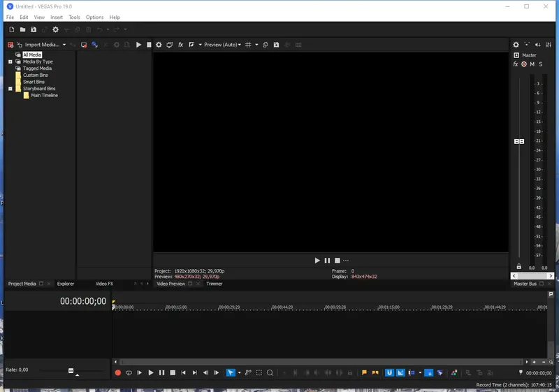Select the Zoom magnifier tool

[x=270, y=372]
